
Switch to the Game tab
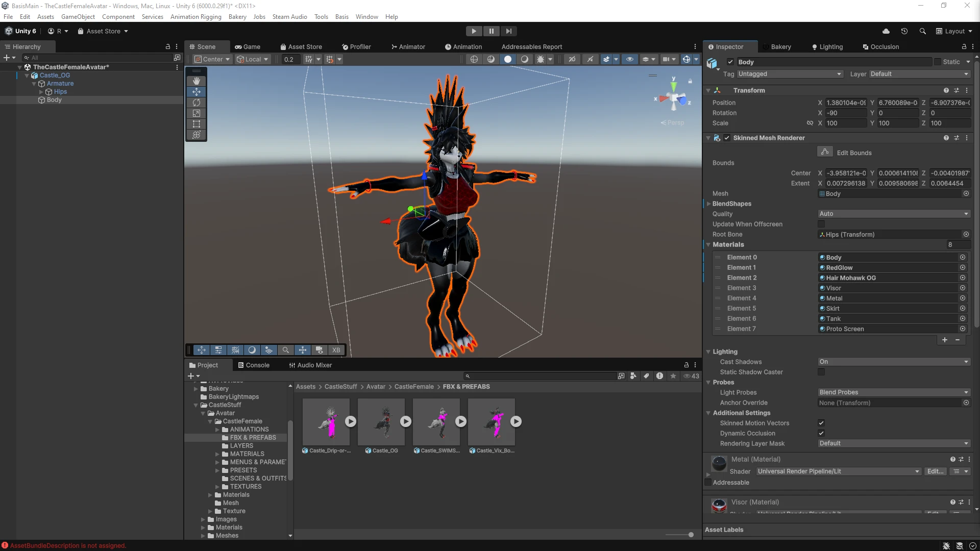pos(248,46)
